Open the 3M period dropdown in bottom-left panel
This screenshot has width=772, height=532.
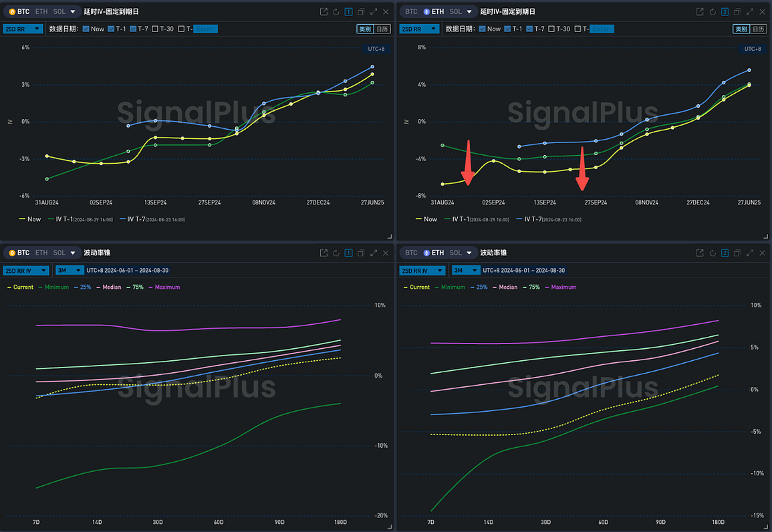(x=70, y=270)
